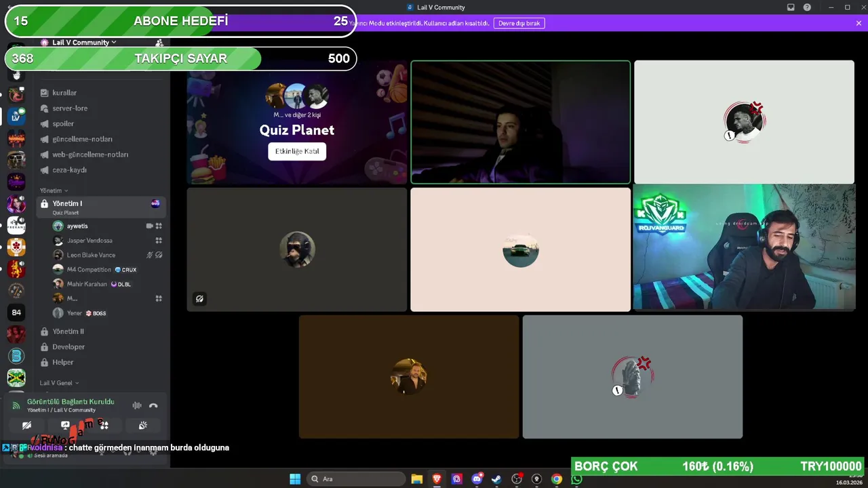Open Google Chrome from taskbar
Screen dimensions: 868x488
[557, 479]
